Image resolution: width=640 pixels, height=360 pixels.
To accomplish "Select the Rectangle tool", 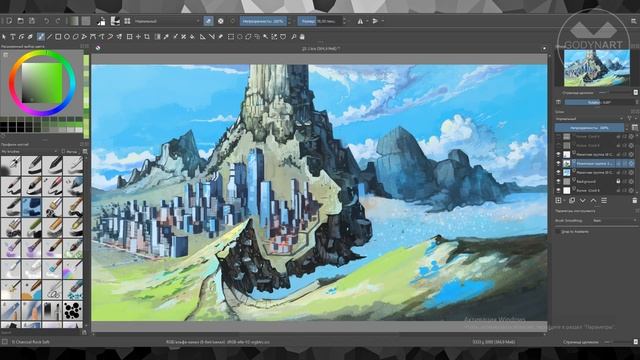I will click(58, 37).
